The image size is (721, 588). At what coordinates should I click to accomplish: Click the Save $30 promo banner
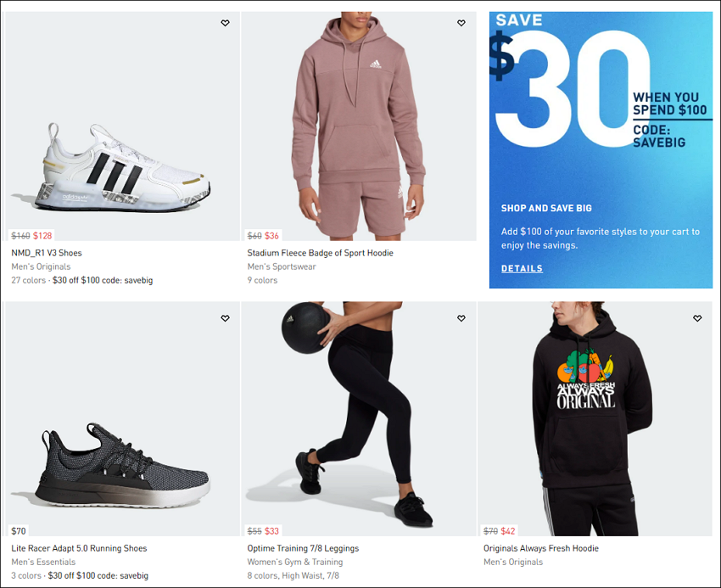click(x=601, y=150)
